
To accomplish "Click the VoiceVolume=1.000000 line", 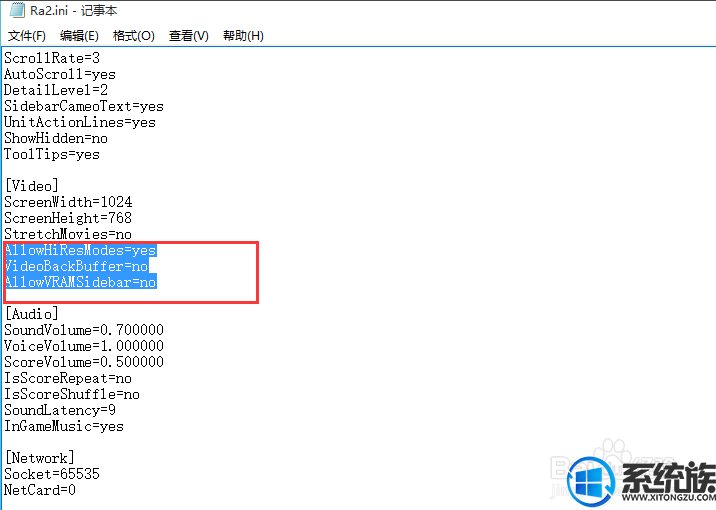I will pos(84,346).
